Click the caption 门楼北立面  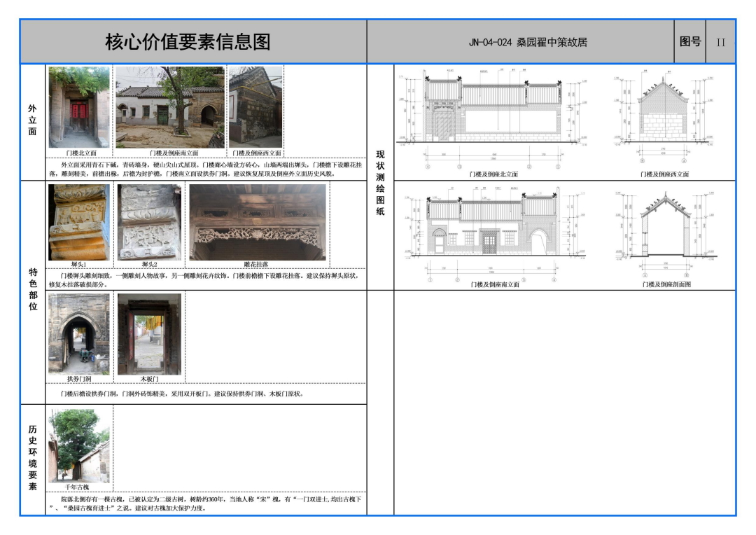81,153
